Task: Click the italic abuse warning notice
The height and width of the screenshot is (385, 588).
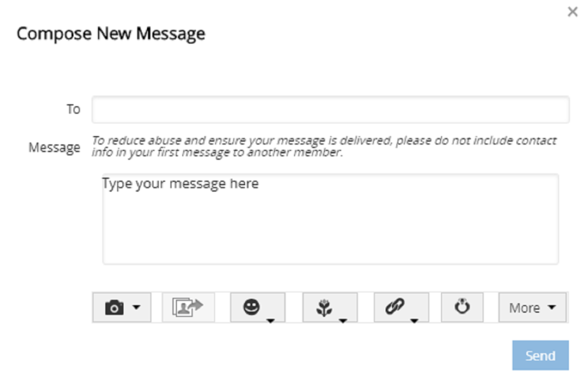Action: coord(324,146)
